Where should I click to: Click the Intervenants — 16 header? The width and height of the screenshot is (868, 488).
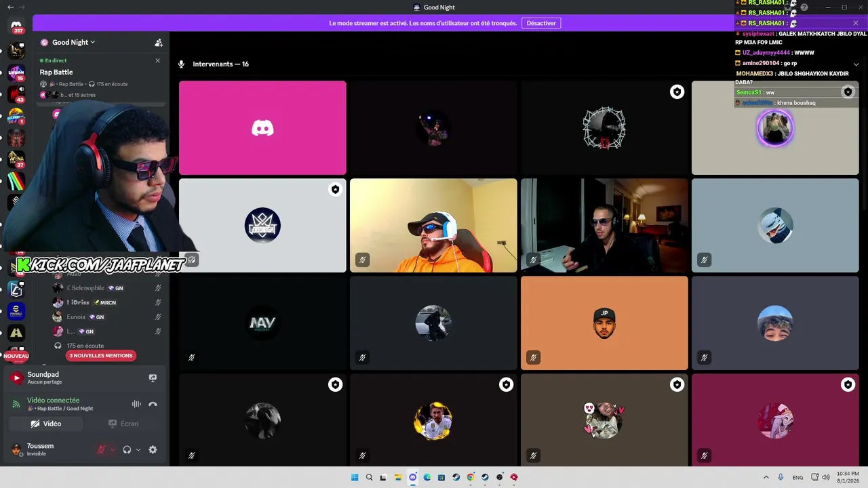point(220,64)
